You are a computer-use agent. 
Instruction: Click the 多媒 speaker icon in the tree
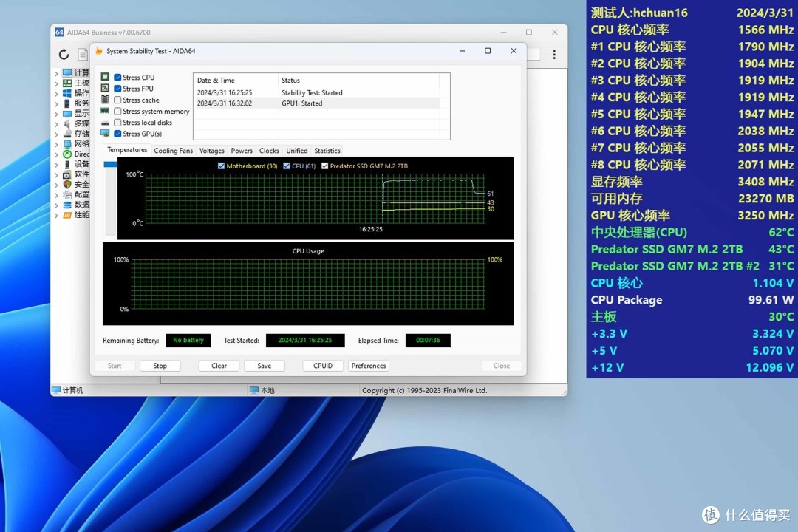(67, 123)
